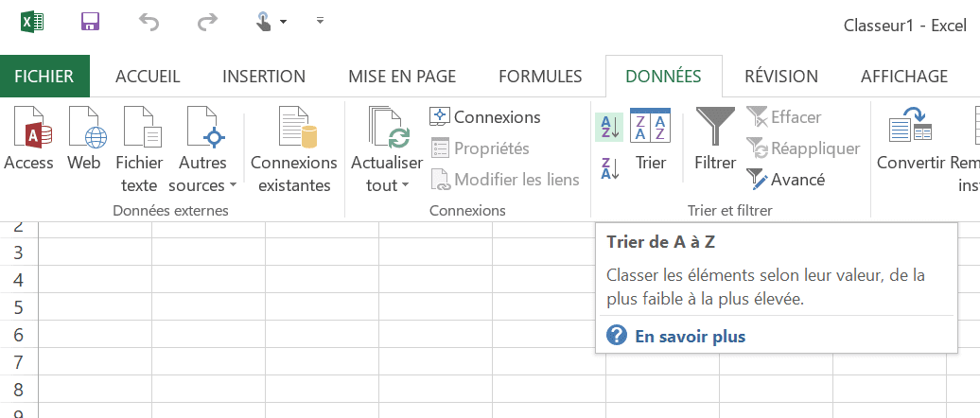Screen dimensions: 980x418
Task: Click the En savoir plus link
Action: tap(690, 336)
